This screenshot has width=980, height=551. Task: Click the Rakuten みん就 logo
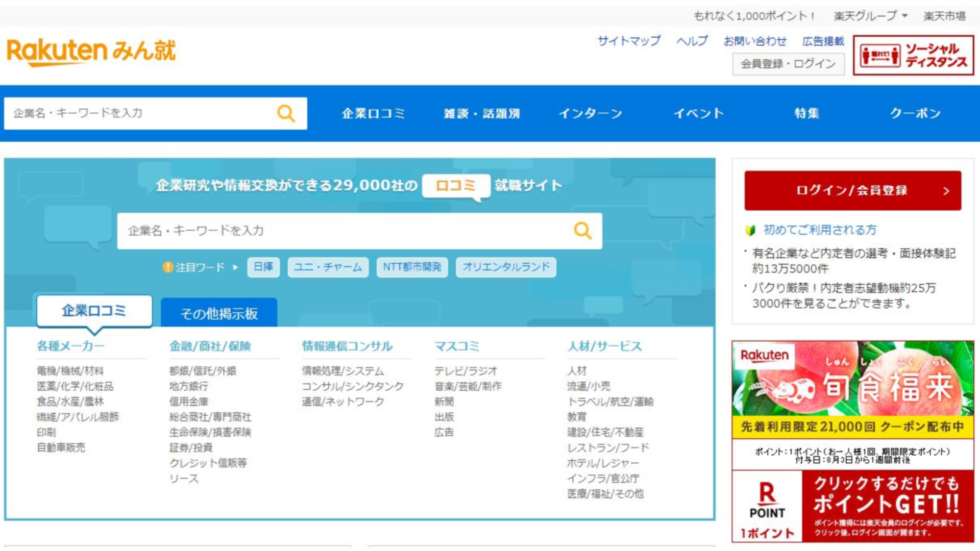[x=91, y=52]
